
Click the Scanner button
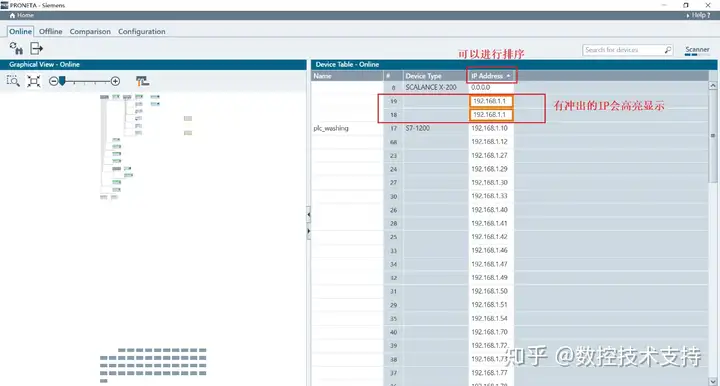697,50
